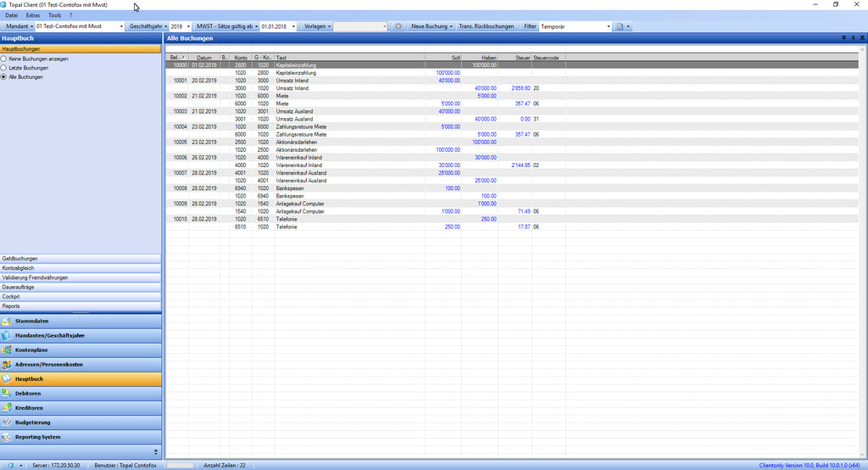
Task: Open Reporting System via its icon
Action: 7,437
